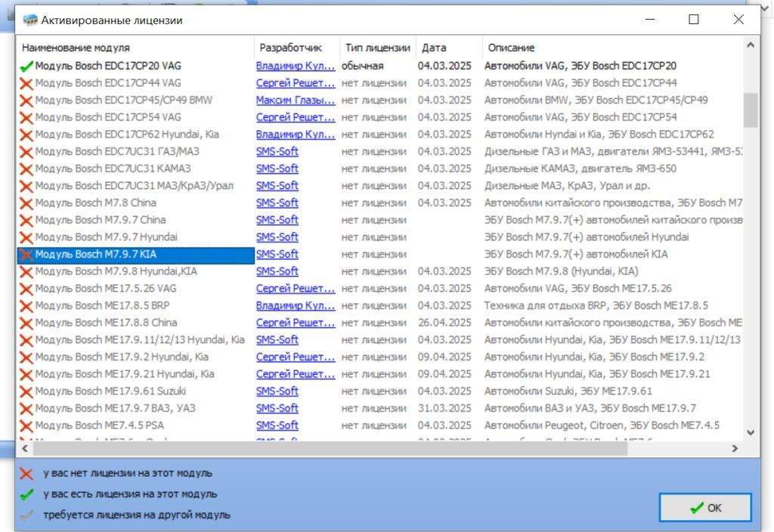Sort by the Описание column header
The width and height of the screenshot is (774, 532).
(x=612, y=48)
